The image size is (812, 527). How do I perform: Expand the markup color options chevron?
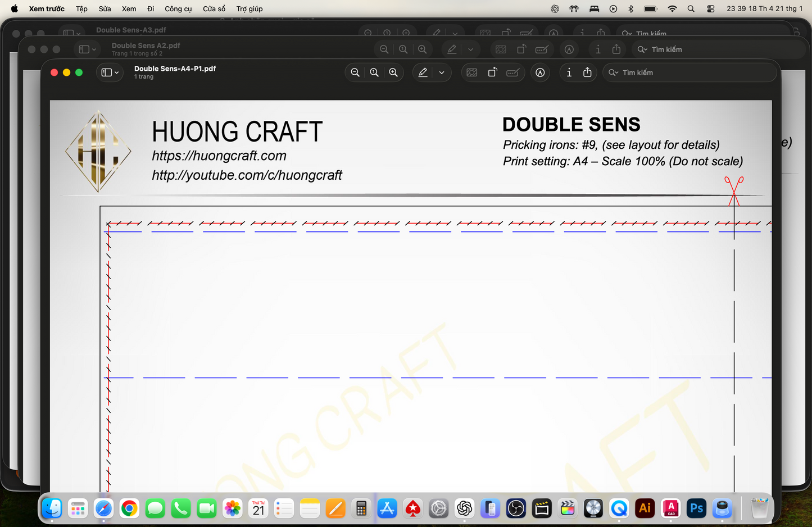coord(442,72)
